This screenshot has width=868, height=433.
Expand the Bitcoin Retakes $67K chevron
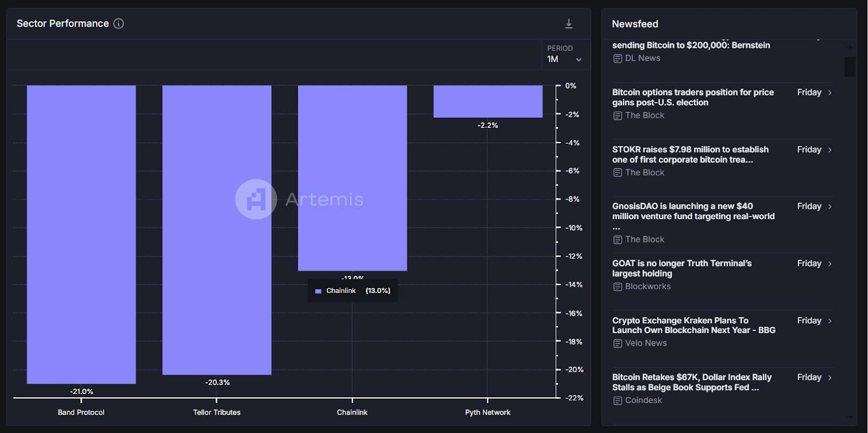tap(830, 378)
